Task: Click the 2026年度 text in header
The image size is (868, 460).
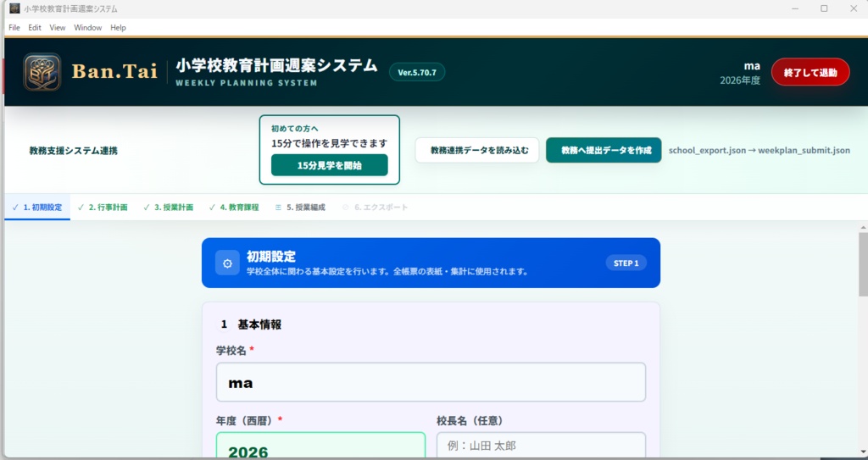Action: click(739, 80)
